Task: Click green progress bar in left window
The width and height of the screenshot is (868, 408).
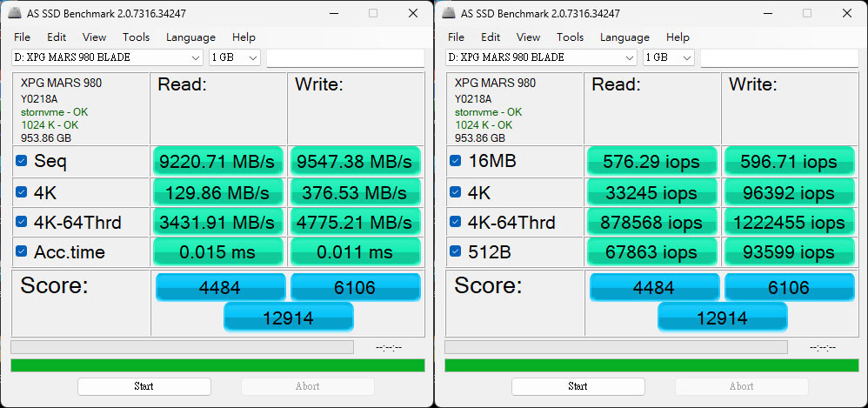Action: (217, 365)
